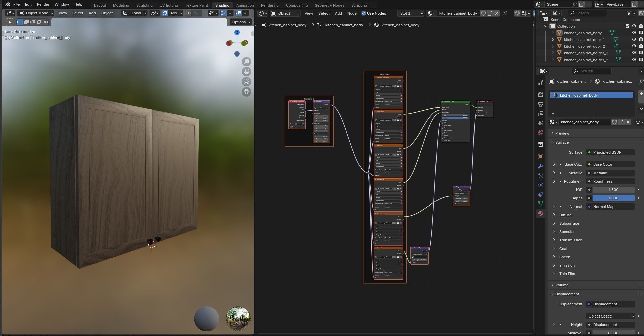Pin the node editor material
Image resolution: width=644 pixels, height=336 pixels.
[x=505, y=13]
